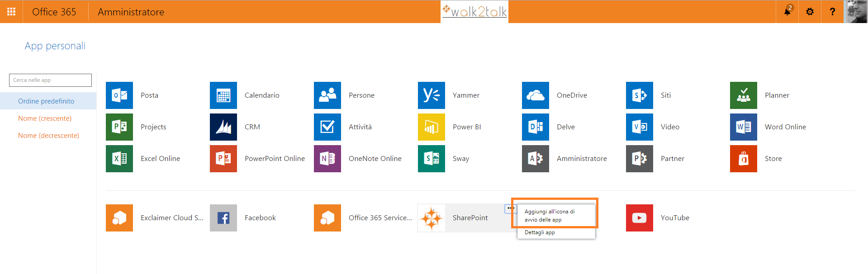868x274 pixels.
Task: Click the Amministratore header title
Action: (x=131, y=12)
